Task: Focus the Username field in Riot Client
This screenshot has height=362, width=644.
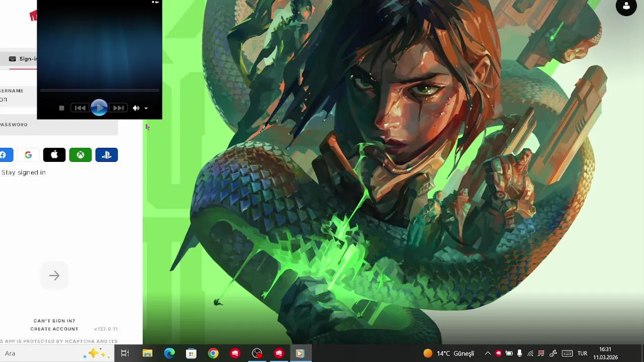Action: [19, 96]
